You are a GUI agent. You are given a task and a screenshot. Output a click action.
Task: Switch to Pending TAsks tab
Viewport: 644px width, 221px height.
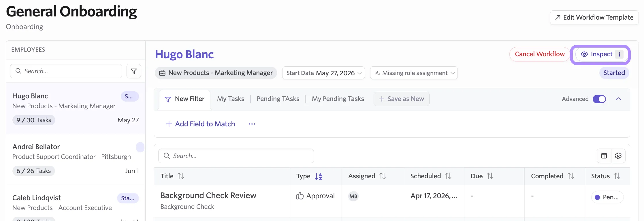pos(278,99)
